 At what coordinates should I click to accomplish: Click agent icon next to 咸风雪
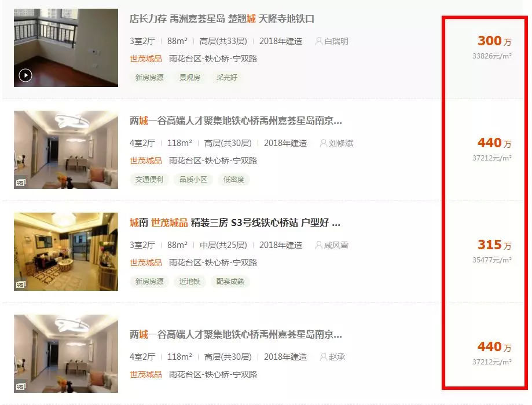coord(318,245)
